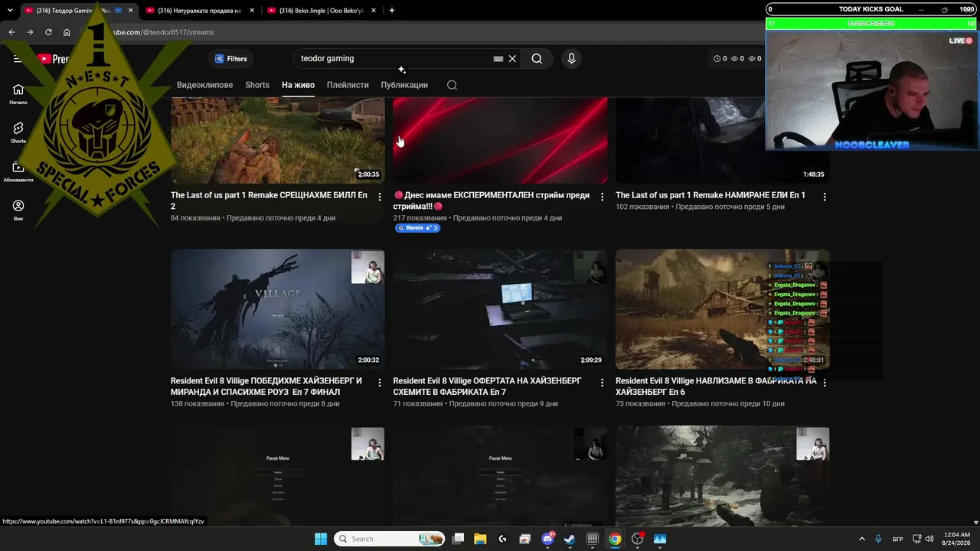Open the browser tab list dropdown

click(x=10, y=11)
